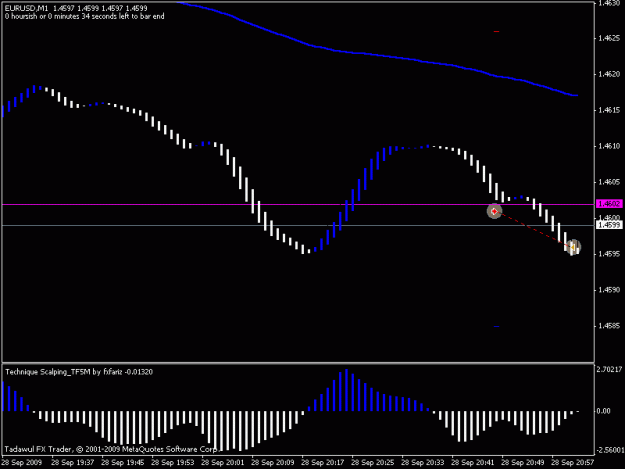The image size is (625, 469).
Task: Click the 1.4585 price scale label
Action: pos(609,326)
